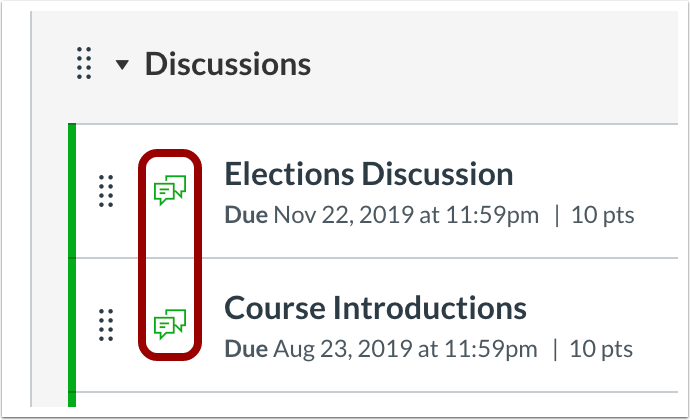
Task: Click the Elections Discussion speech bubbles icon
Action: click(x=170, y=190)
